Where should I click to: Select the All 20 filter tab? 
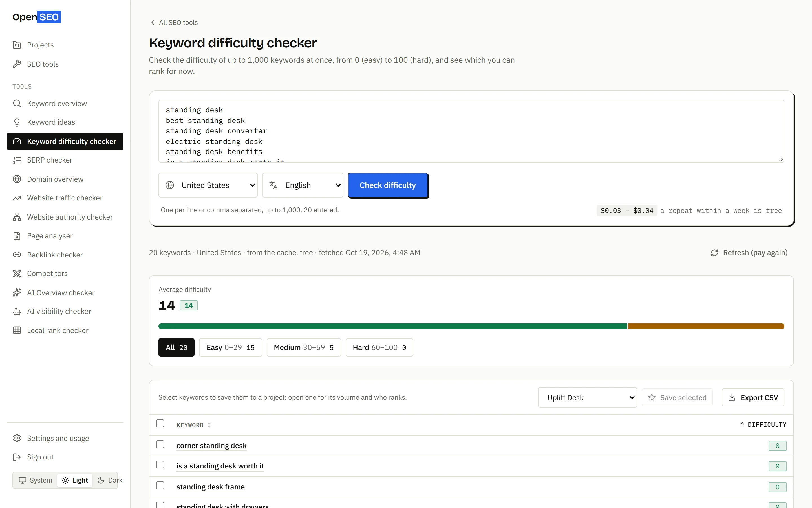[x=176, y=347]
